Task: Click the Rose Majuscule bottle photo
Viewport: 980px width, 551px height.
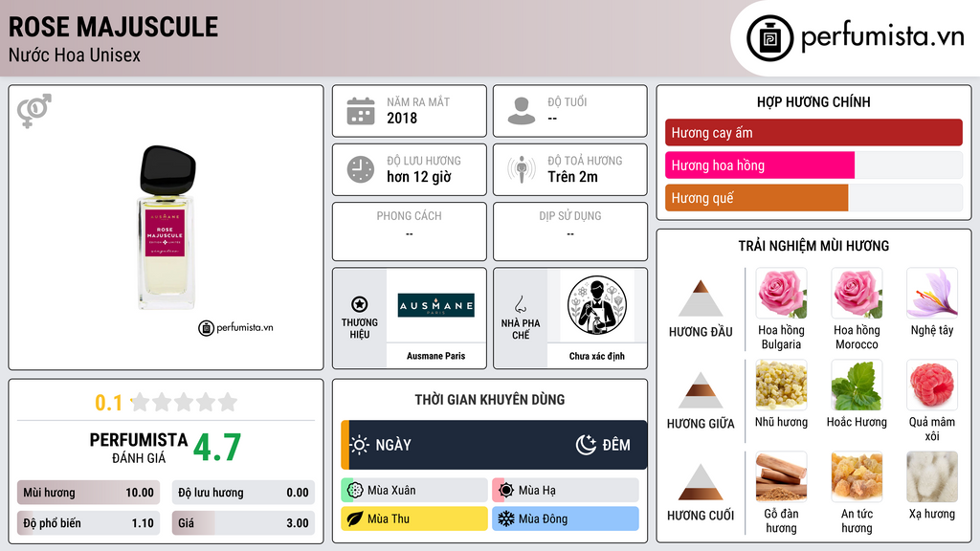Action: click(x=167, y=228)
